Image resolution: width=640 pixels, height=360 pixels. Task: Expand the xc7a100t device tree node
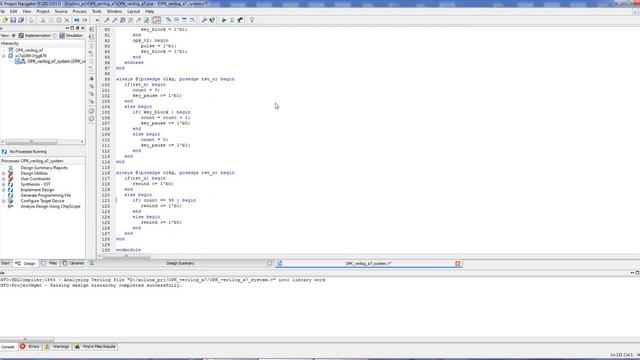pos(4,56)
